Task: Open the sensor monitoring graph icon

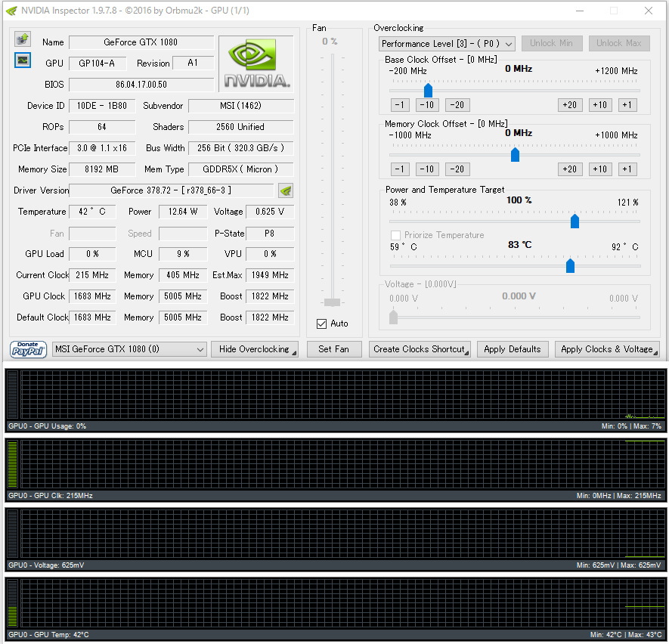Action: coord(23,60)
